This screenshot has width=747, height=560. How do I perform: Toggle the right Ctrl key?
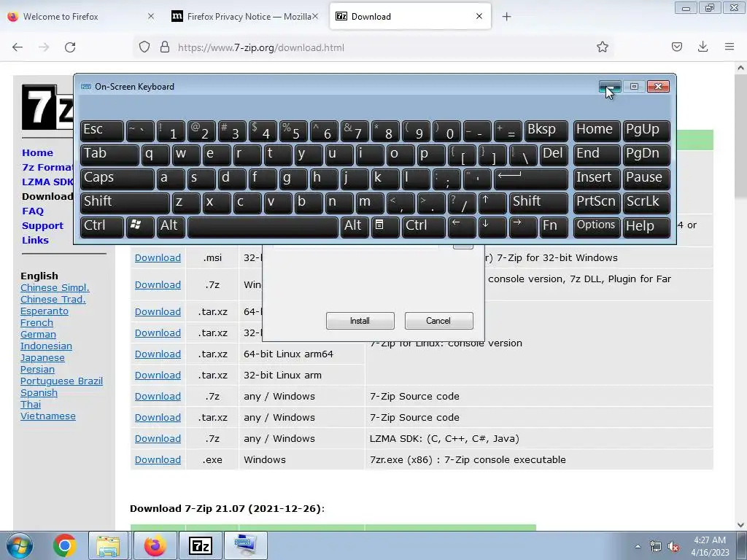pos(424,226)
